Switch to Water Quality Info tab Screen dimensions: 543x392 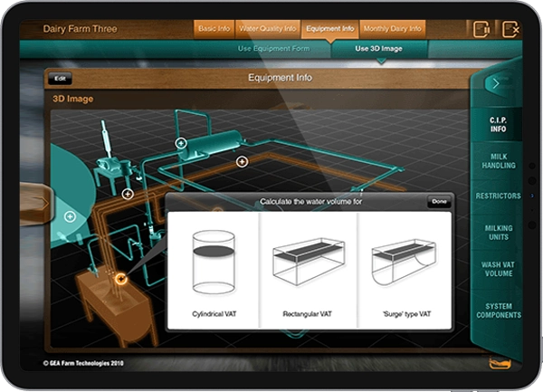pos(267,29)
